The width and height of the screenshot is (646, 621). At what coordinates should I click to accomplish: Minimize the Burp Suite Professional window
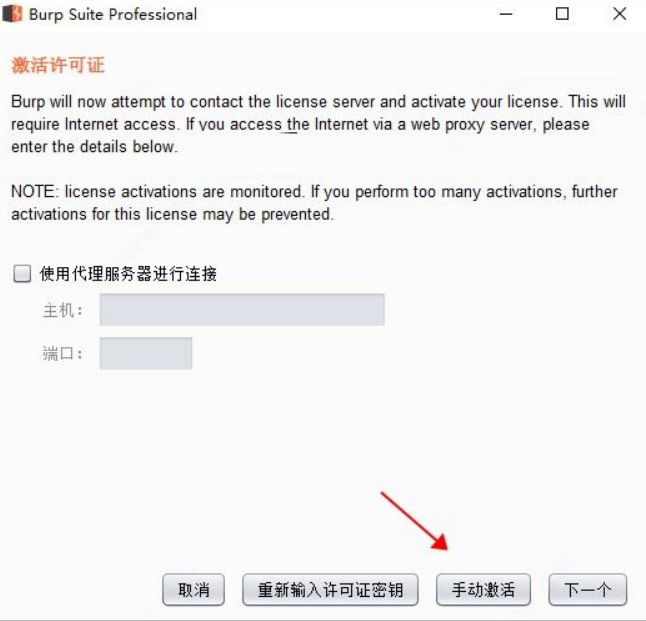506,14
